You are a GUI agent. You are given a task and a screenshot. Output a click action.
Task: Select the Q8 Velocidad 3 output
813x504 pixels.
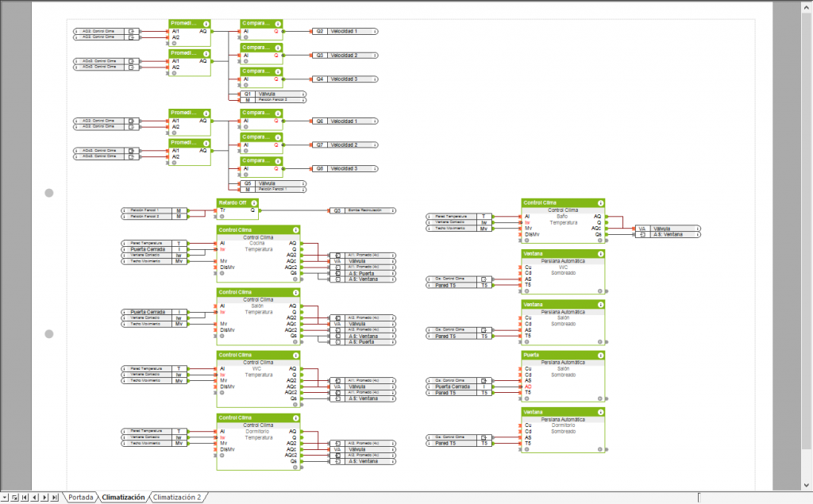click(x=343, y=168)
